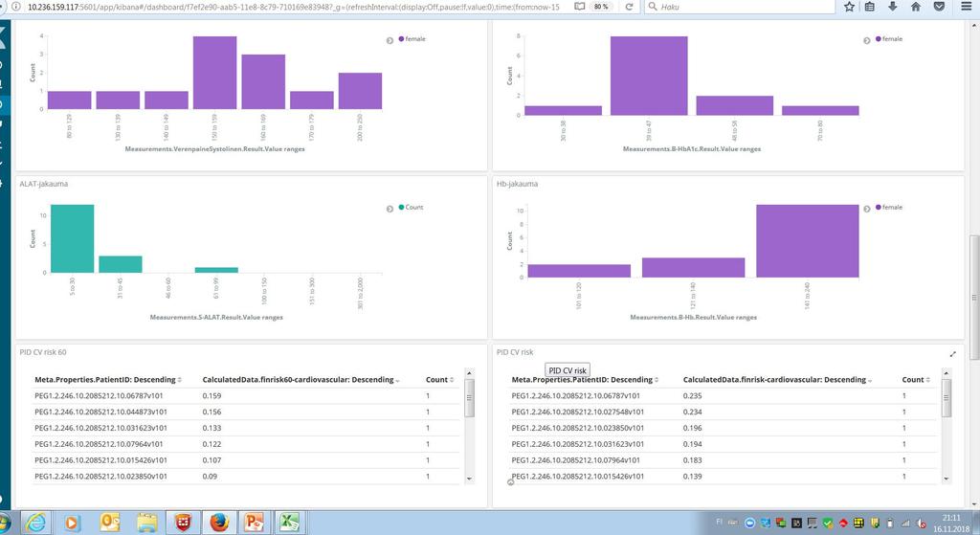The width and height of the screenshot is (980, 535).
Task: Toggle Firefox reader view icon
Action: 579,7
